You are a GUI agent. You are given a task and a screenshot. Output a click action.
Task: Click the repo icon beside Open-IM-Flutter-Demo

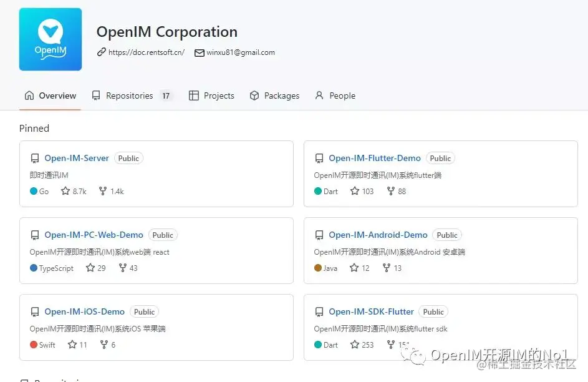point(319,159)
